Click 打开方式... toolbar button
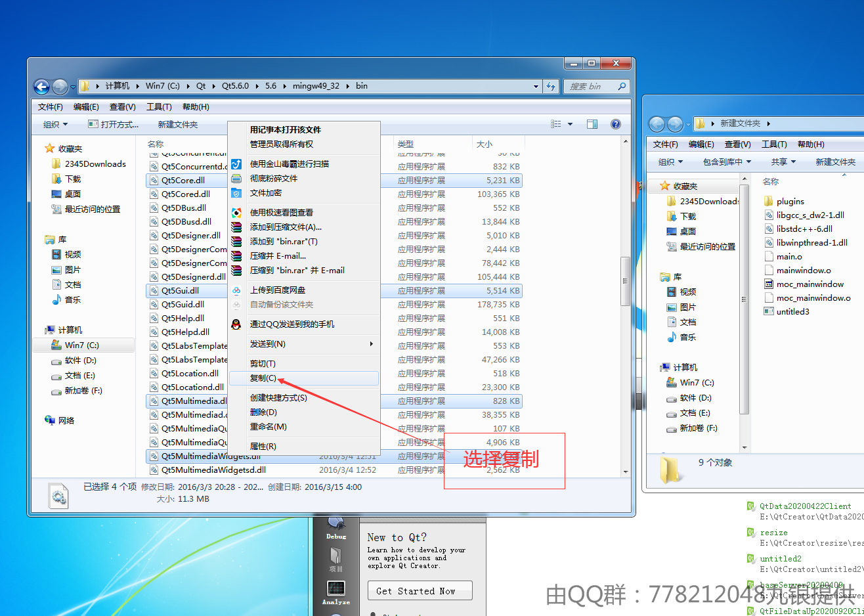Viewport: 864px width, 616px height. coord(114,124)
